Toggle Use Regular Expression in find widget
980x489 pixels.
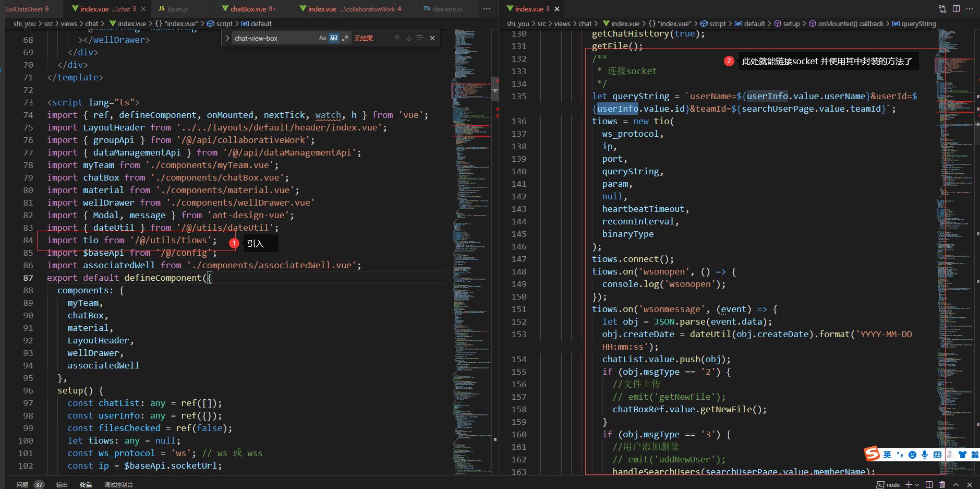[345, 38]
